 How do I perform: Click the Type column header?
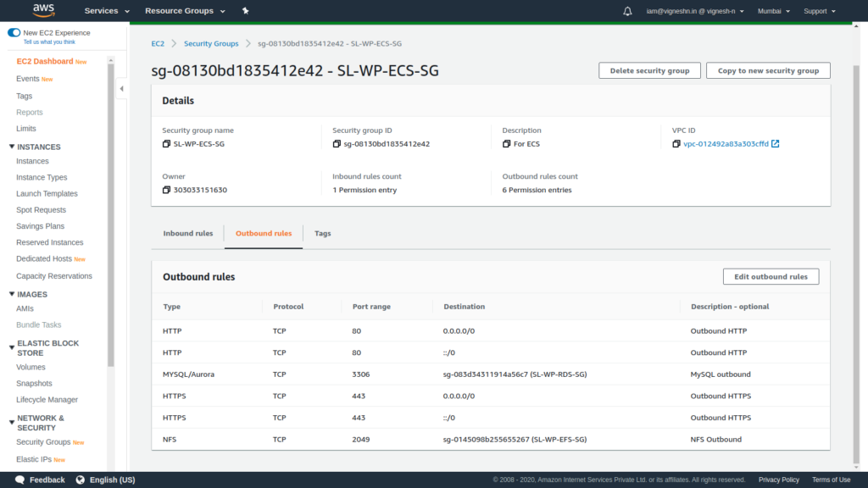coord(171,307)
